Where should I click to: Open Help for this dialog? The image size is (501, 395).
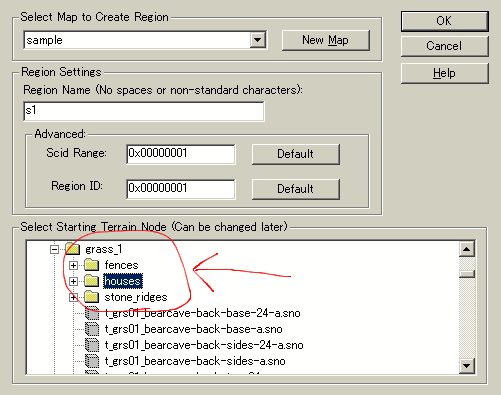445,73
